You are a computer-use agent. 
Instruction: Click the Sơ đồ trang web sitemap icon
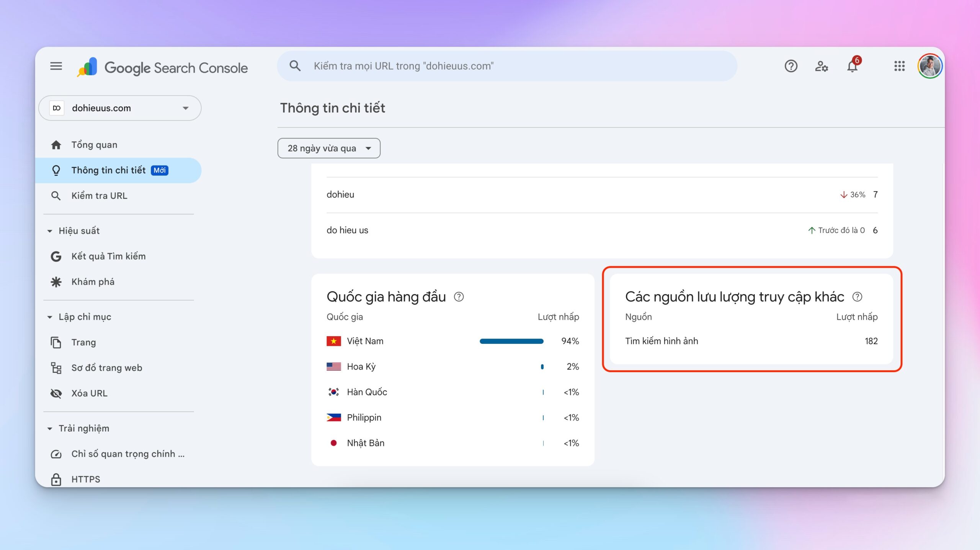pyautogui.click(x=56, y=368)
